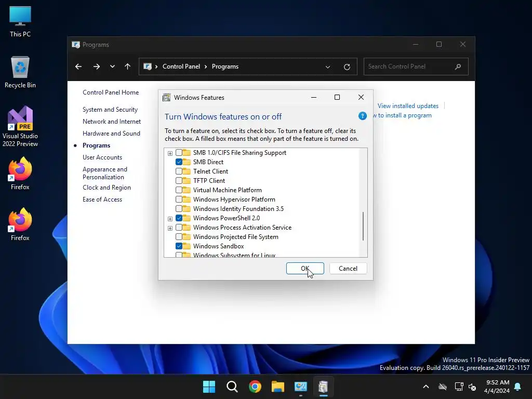532x399 pixels.
Task: Open the notifications bell
Action: tap(518, 387)
